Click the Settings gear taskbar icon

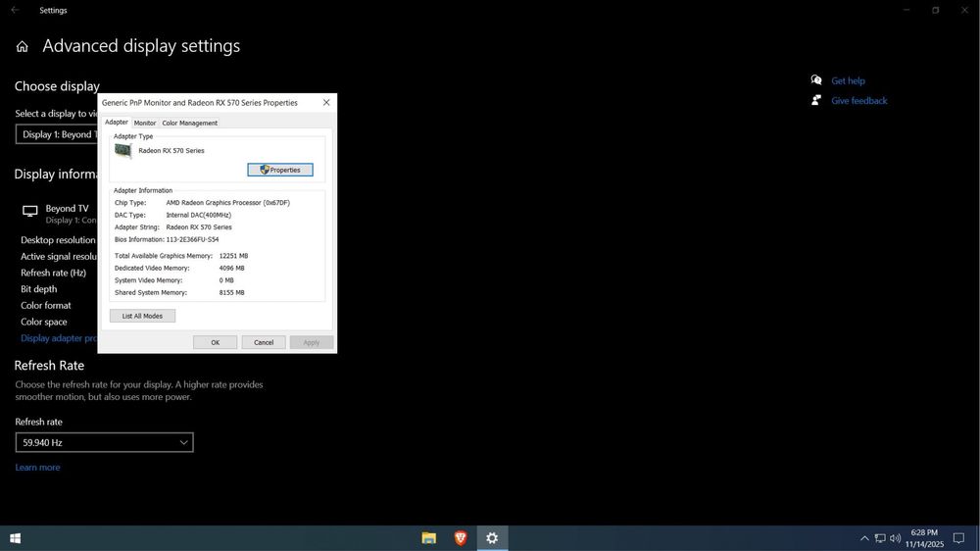coord(493,538)
